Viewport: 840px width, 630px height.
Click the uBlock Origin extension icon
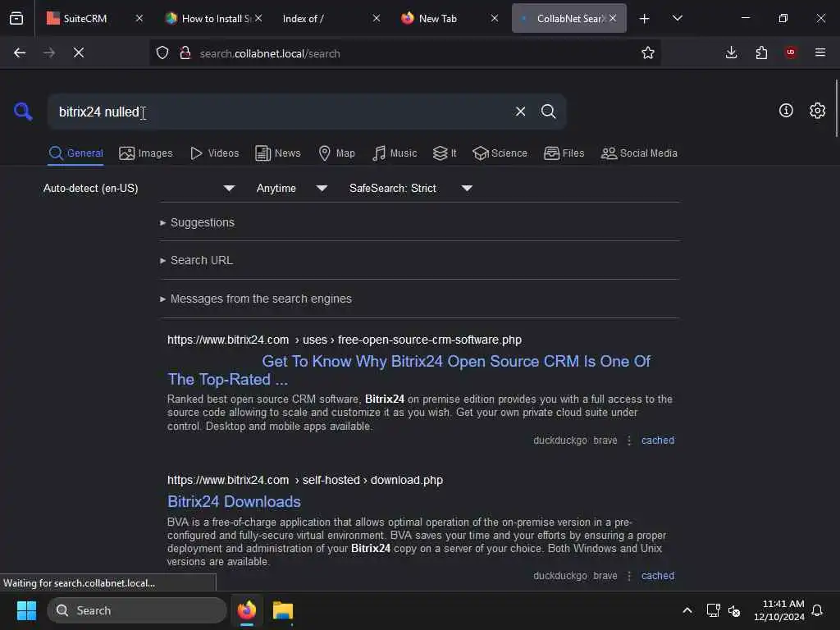(x=791, y=52)
